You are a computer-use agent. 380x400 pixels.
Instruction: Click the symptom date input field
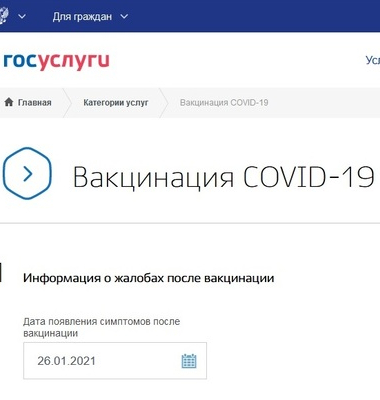pyautogui.click(x=115, y=361)
